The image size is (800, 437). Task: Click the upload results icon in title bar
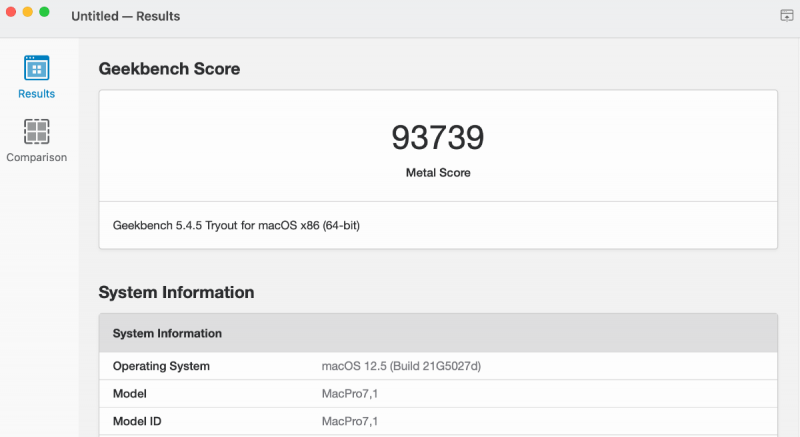(x=787, y=16)
